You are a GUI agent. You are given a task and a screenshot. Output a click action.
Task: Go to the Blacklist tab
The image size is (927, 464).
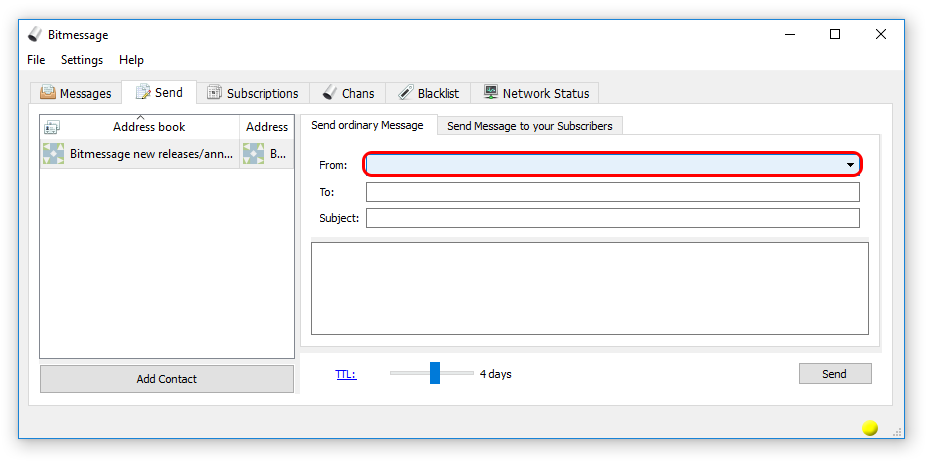point(429,93)
